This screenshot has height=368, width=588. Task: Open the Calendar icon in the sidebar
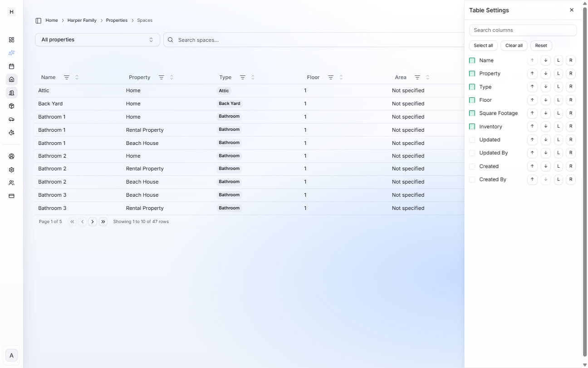[x=11, y=66]
